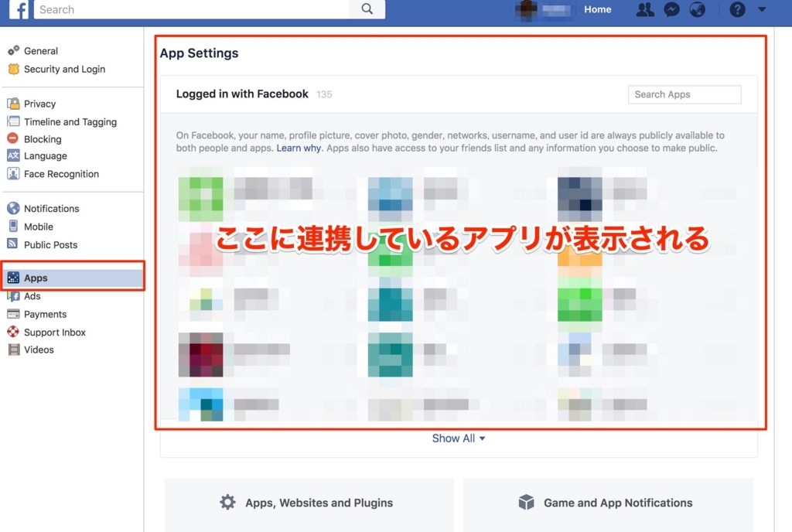Follow the Learn why link
Image resolution: width=792 pixels, height=532 pixels.
click(299, 148)
